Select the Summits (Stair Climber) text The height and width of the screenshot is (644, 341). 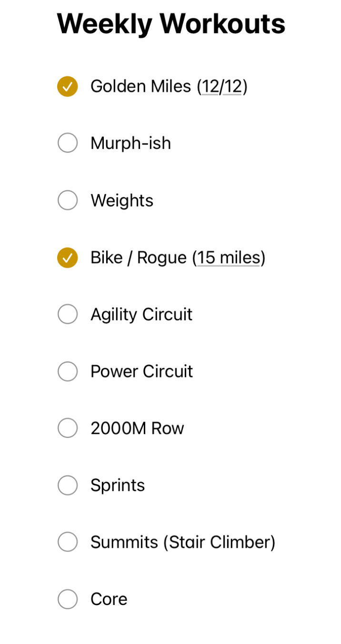[183, 542]
